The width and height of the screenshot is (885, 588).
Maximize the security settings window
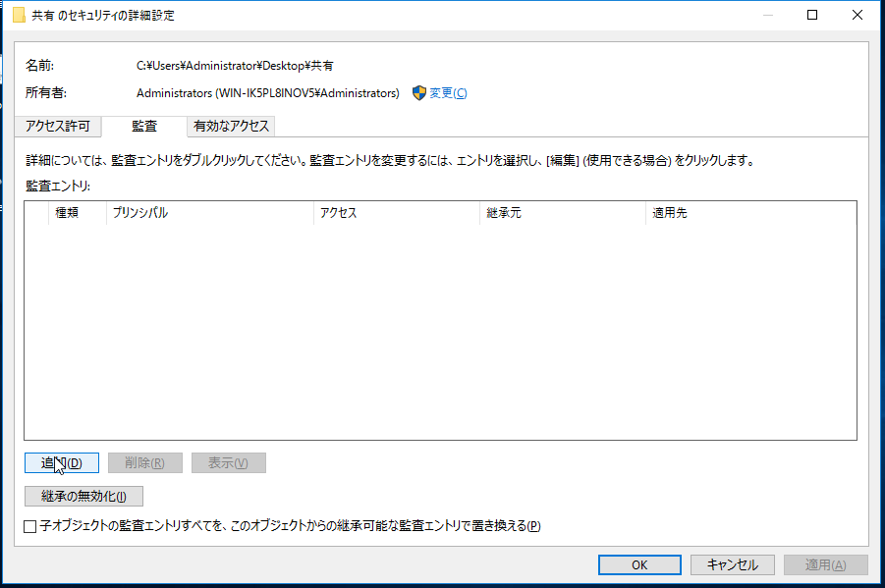pos(812,16)
